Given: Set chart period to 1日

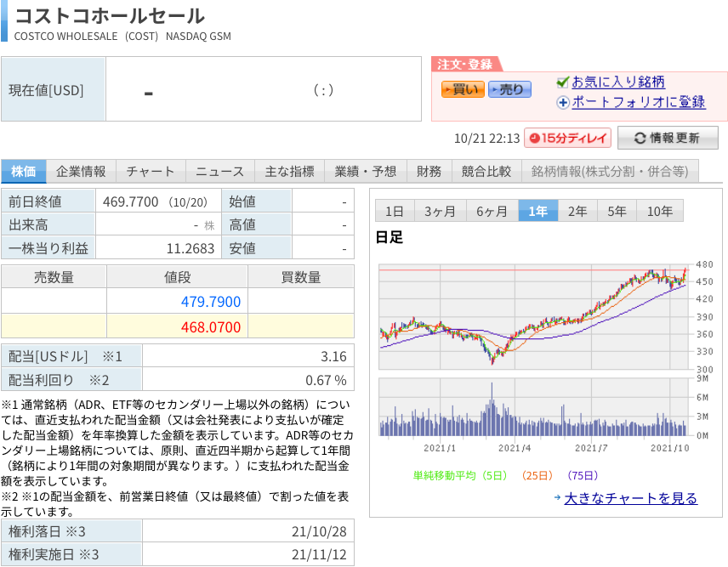Looking at the screenshot, I should point(394,211).
